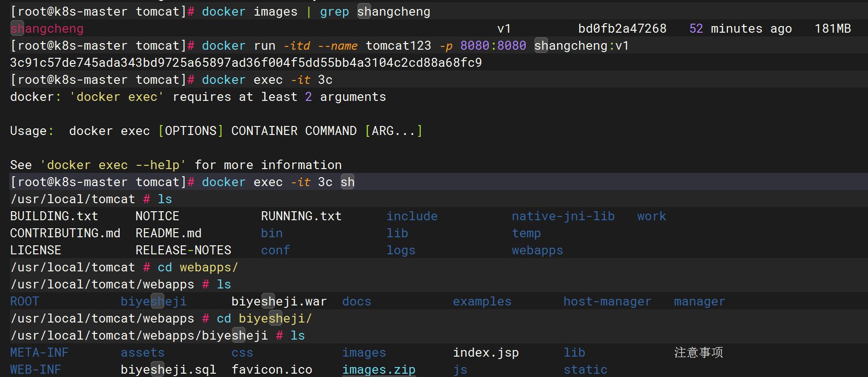Image resolution: width=868 pixels, height=377 pixels.
Task: Click the image ID bd0fb2a47268
Action: point(622,29)
